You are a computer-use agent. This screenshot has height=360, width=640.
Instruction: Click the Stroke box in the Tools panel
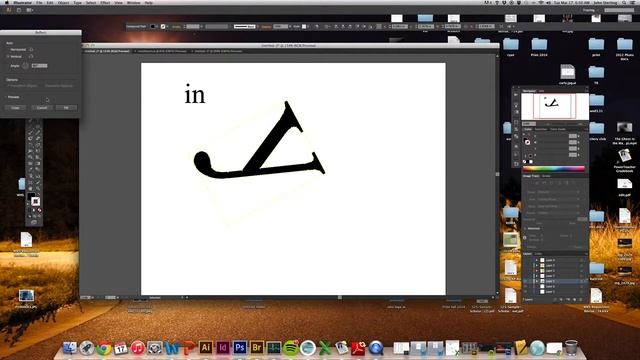click(x=36, y=201)
